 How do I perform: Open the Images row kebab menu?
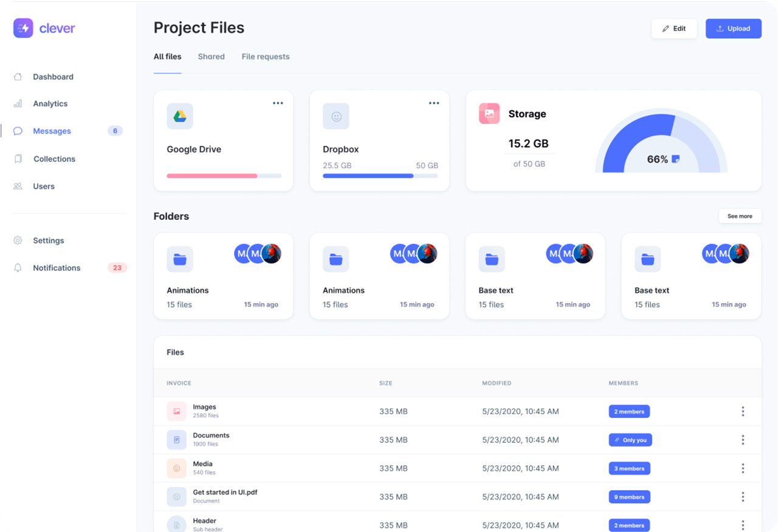point(743,411)
